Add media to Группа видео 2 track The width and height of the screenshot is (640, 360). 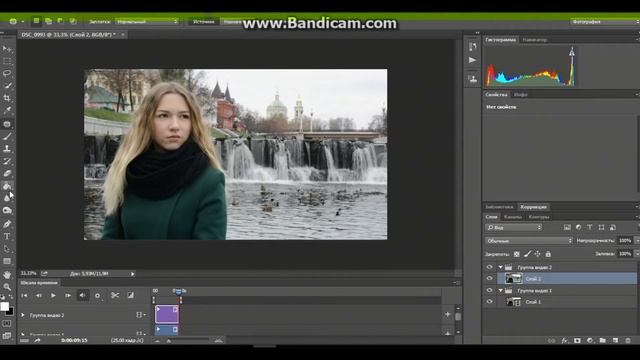coord(448,314)
